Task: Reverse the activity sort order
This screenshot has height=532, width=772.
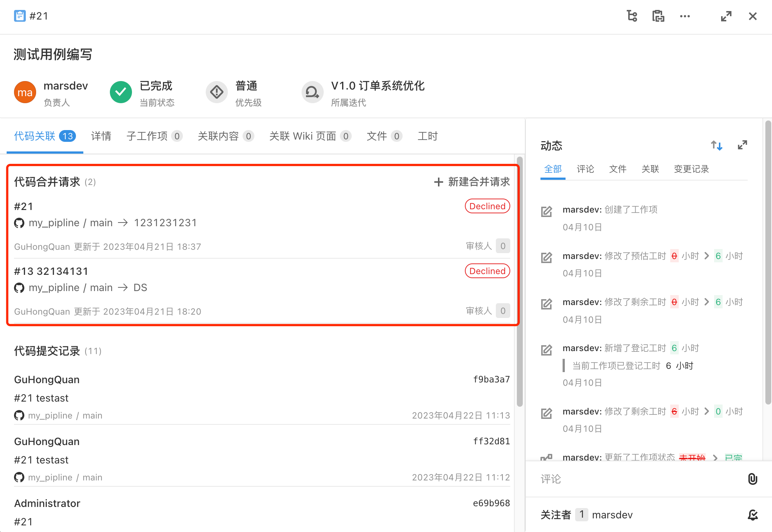Action: click(717, 146)
